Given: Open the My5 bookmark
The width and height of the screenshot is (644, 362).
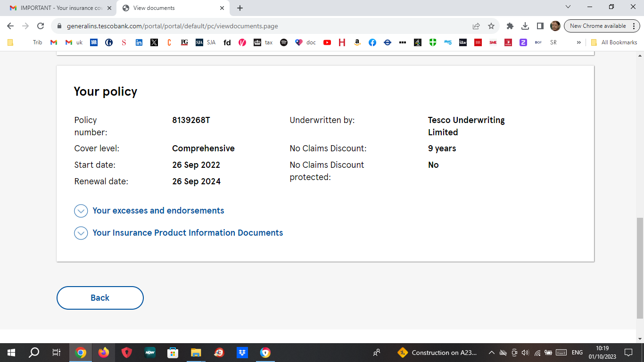Looking at the screenshot, I should point(448,42).
